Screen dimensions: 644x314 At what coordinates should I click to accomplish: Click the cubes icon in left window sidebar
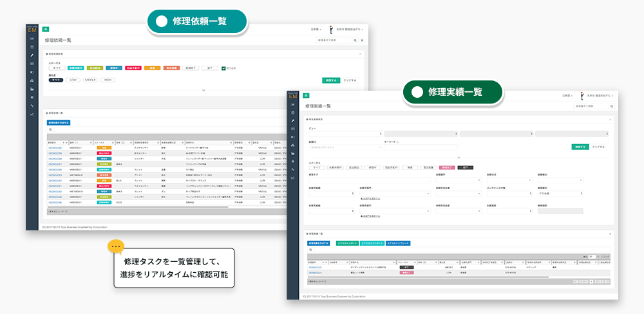(x=32, y=80)
